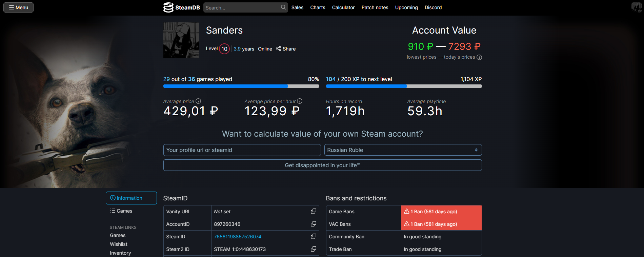Image resolution: width=644 pixels, height=257 pixels.
Task: Copy the SteamID value
Action: [x=314, y=236]
